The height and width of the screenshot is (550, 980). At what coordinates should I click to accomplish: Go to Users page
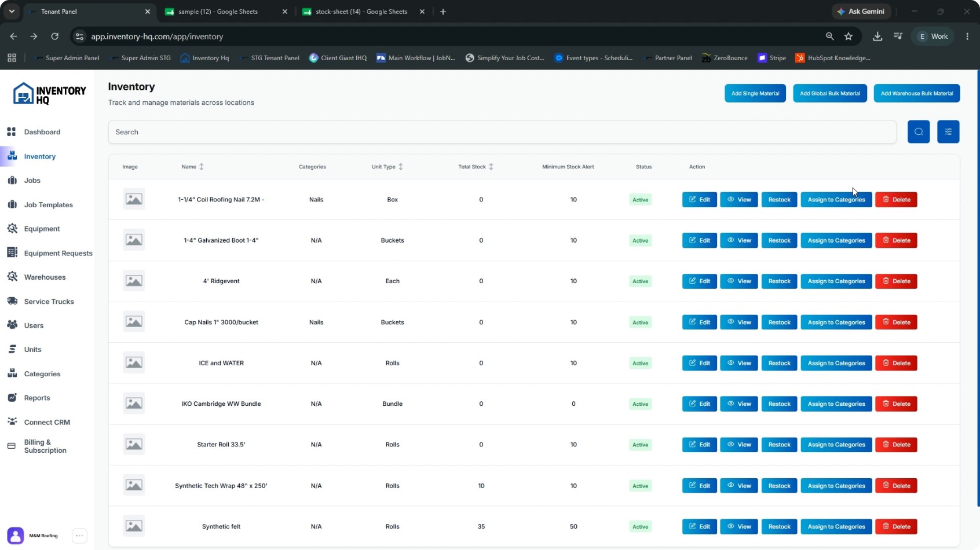click(x=34, y=325)
